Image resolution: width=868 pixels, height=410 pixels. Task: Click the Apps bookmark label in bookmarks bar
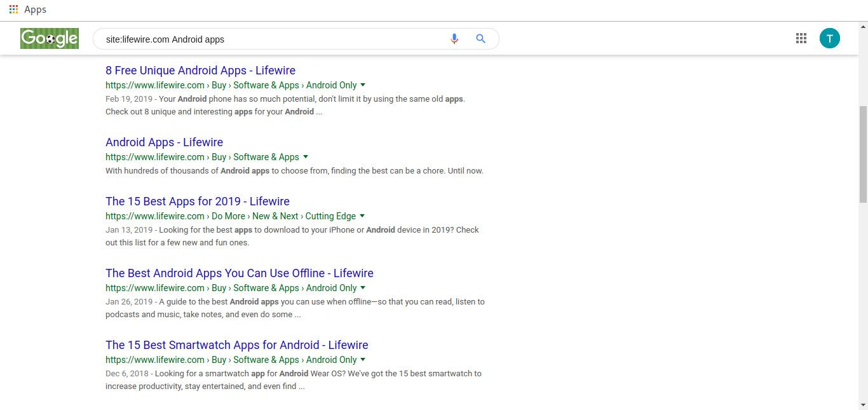click(35, 10)
